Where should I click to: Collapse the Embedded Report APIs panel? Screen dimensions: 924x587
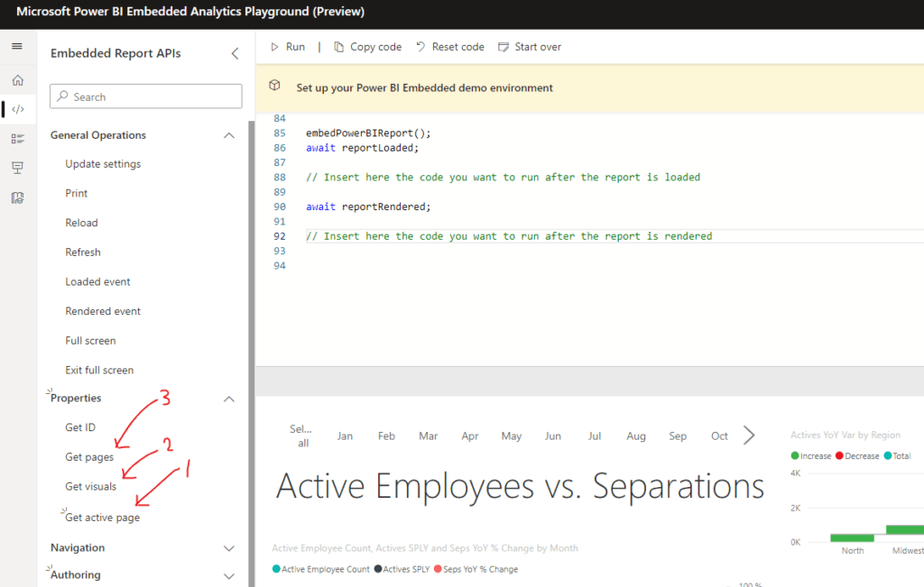point(235,53)
